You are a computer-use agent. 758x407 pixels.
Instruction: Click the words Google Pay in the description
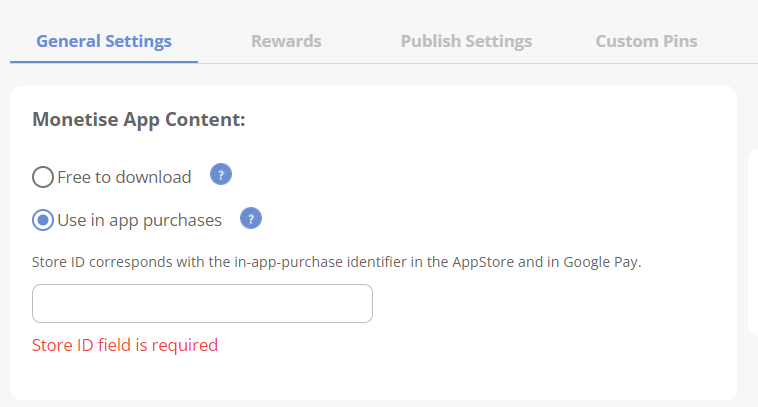[601, 262]
